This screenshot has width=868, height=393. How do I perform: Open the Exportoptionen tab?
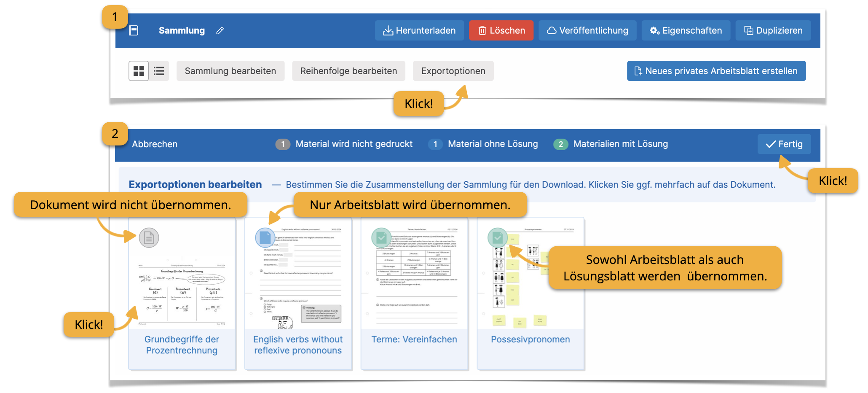click(453, 71)
